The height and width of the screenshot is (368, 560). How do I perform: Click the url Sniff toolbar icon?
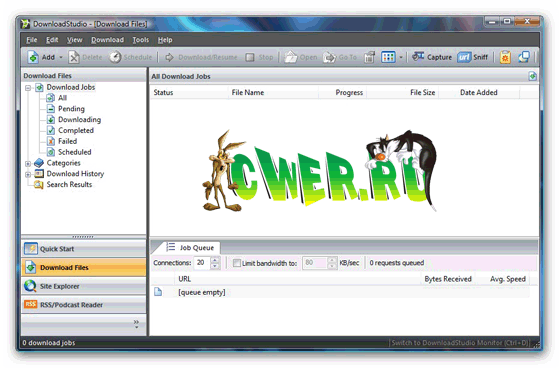[x=464, y=57]
